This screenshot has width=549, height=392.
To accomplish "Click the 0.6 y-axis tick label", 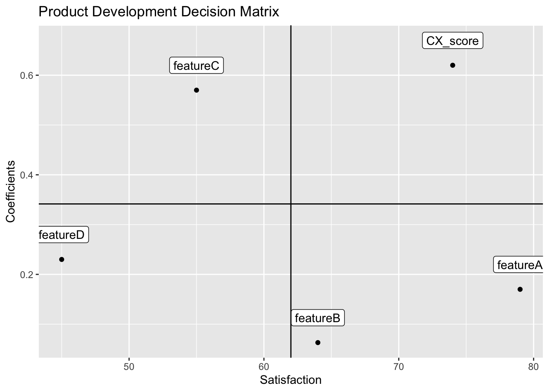I will click(27, 76).
